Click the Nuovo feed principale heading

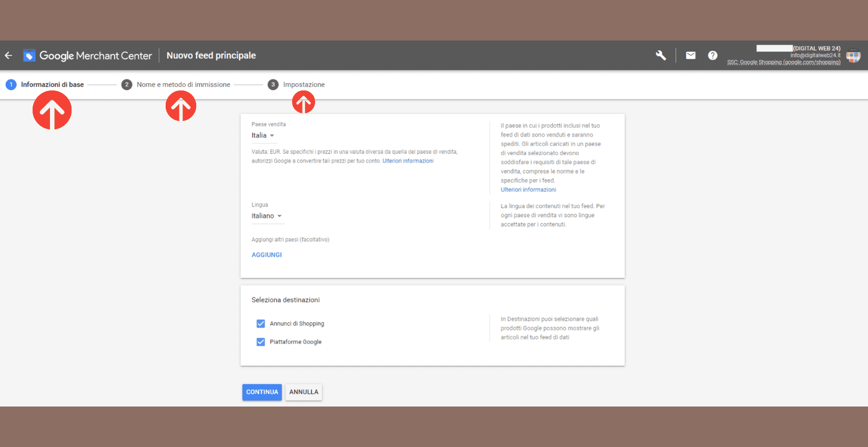click(x=211, y=55)
